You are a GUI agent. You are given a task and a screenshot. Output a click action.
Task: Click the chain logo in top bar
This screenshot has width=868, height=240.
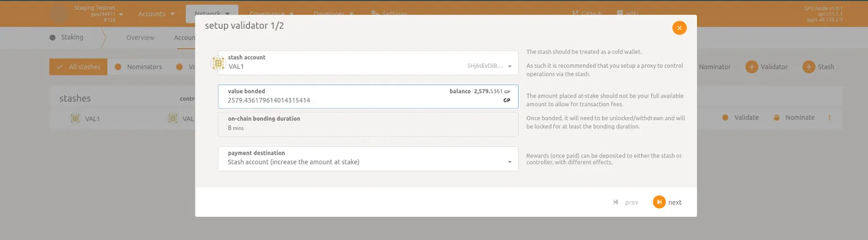pyautogui.click(x=59, y=14)
